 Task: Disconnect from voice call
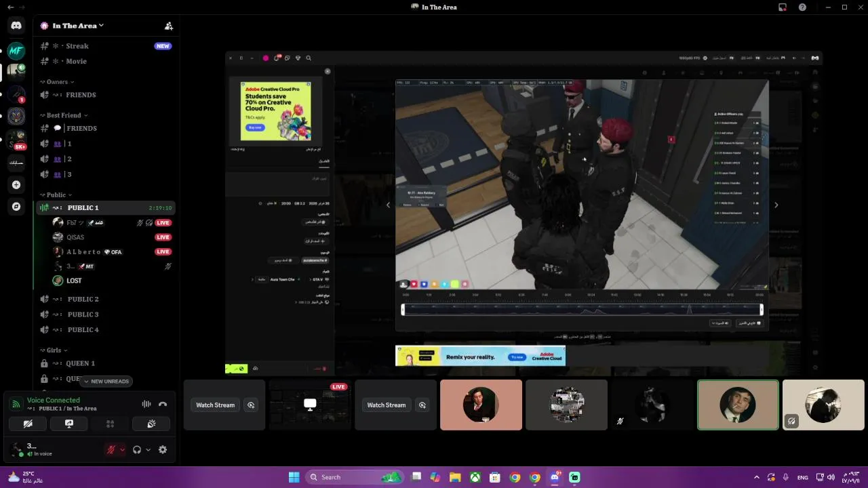pyautogui.click(x=163, y=404)
